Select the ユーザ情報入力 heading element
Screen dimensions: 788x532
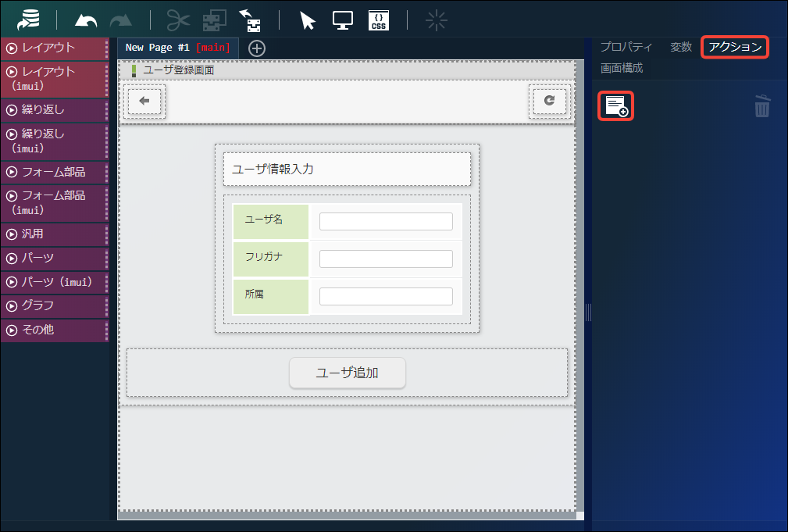click(347, 169)
